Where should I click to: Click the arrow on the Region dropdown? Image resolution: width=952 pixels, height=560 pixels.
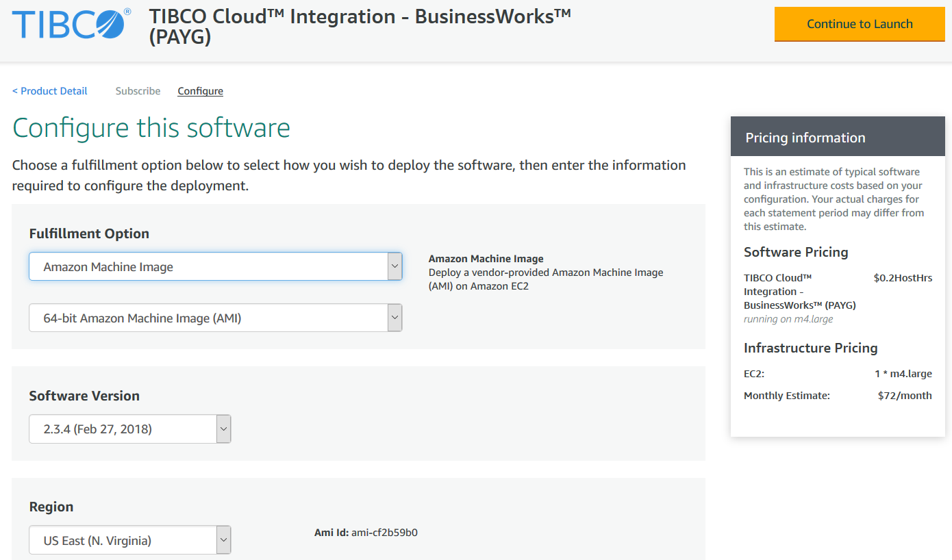223,540
